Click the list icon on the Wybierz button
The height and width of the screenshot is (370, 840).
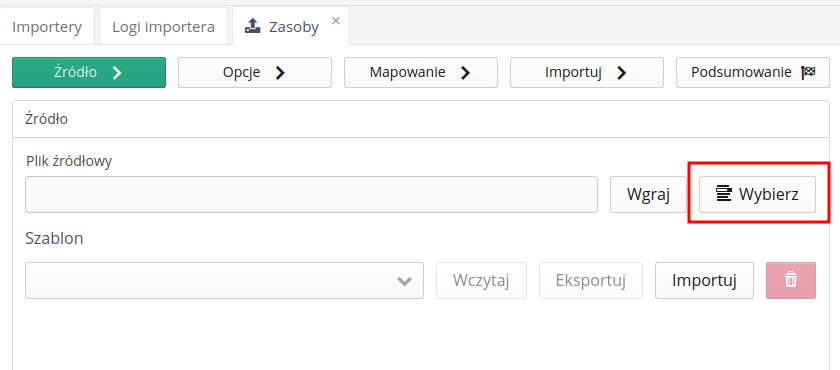[724, 194]
